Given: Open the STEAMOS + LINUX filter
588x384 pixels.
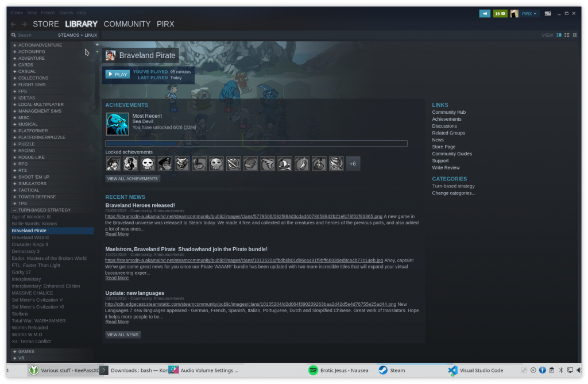Looking at the screenshot, I should point(78,35).
